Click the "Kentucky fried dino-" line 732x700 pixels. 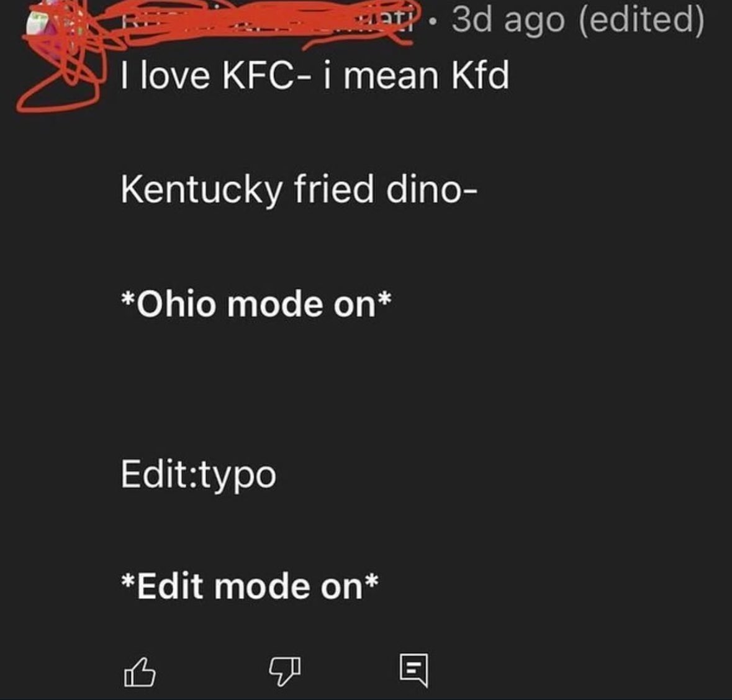tap(299, 189)
